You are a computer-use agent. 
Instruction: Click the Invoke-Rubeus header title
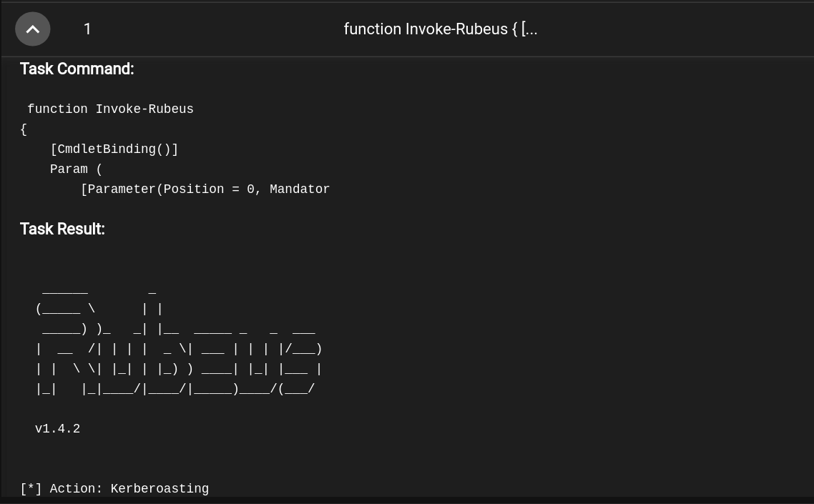pos(441,29)
